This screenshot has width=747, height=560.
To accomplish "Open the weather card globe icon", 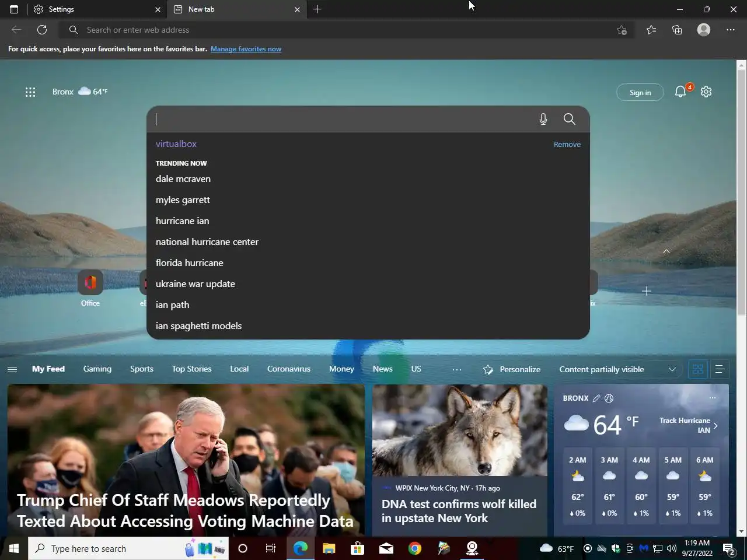I will [609, 398].
